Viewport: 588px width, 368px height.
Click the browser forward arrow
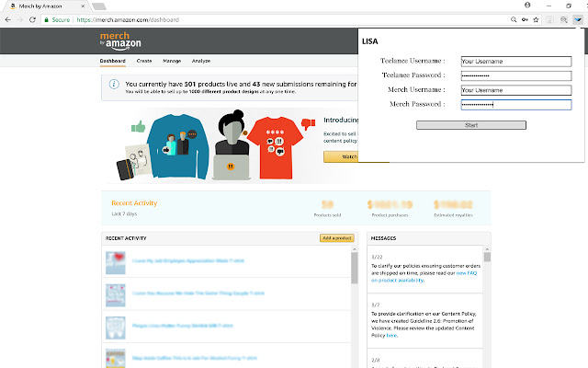[20, 19]
